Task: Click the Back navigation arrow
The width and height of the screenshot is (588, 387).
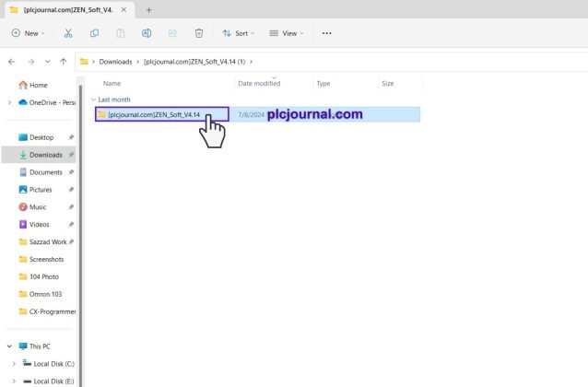Action: [x=11, y=62]
